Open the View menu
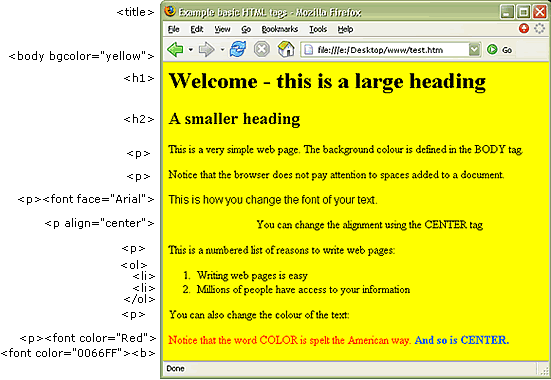551x380 pixels. click(x=222, y=29)
